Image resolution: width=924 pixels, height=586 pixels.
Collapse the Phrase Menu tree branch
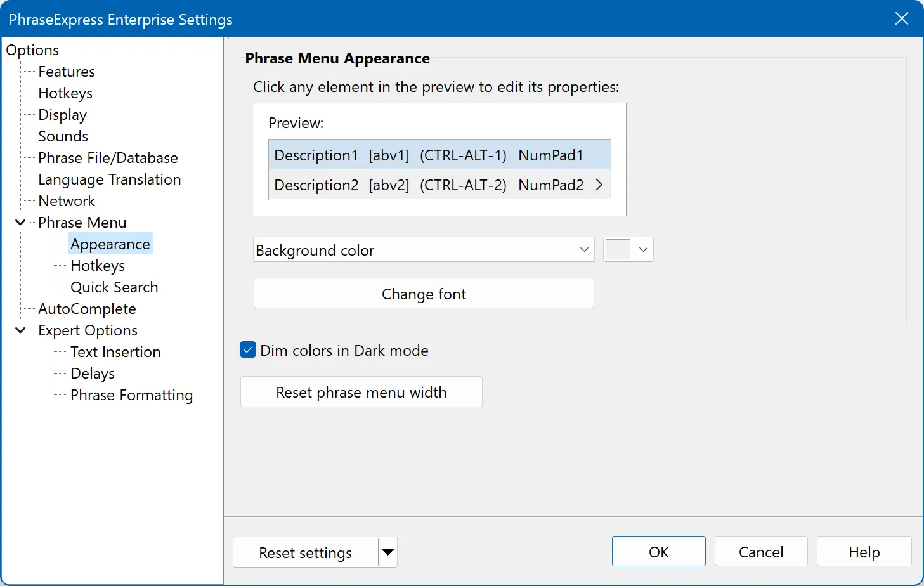20,222
